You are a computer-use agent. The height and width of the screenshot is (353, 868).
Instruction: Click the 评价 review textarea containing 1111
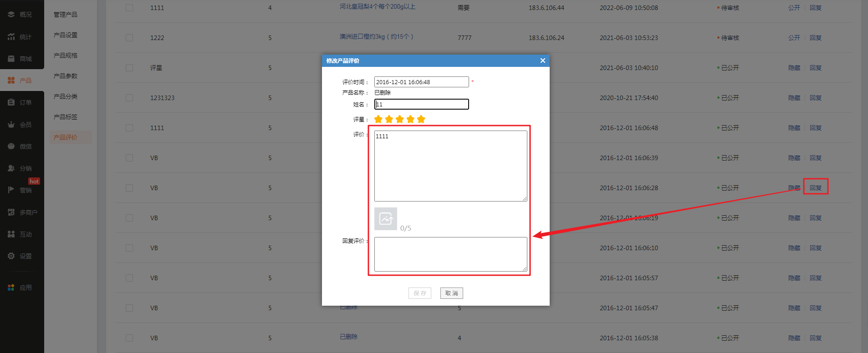click(451, 166)
